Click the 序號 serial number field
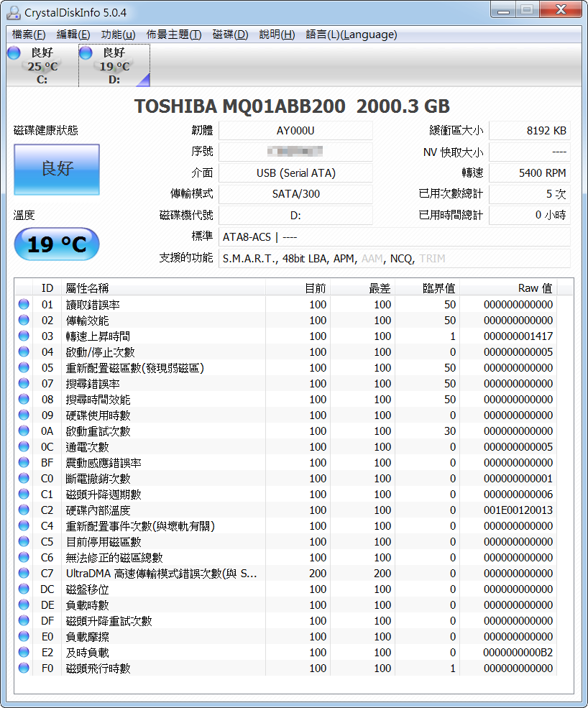This screenshot has height=708, width=588. click(296, 152)
